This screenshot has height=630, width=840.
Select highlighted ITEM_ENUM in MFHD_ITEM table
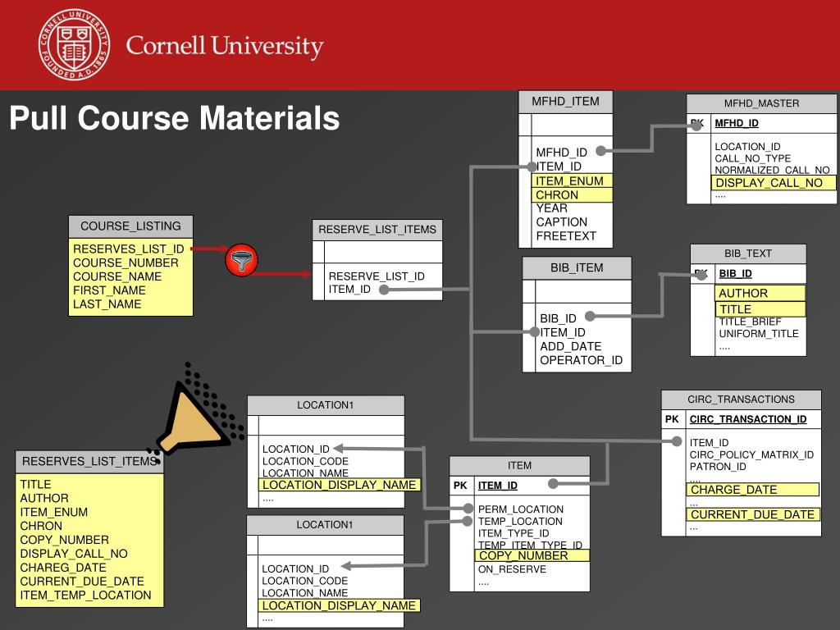pyautogui.click(x=572, y=181)
